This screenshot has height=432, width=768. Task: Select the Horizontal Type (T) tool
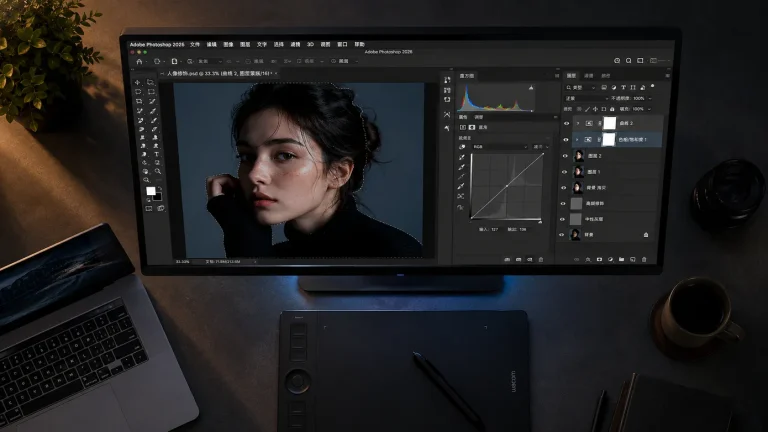coord(157,154)
